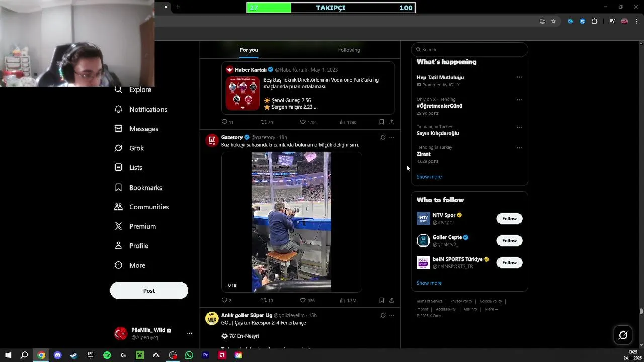Click Grok explain icon on Gazetory post
This screenshot has height=362, width=644.
click(383, 137)
